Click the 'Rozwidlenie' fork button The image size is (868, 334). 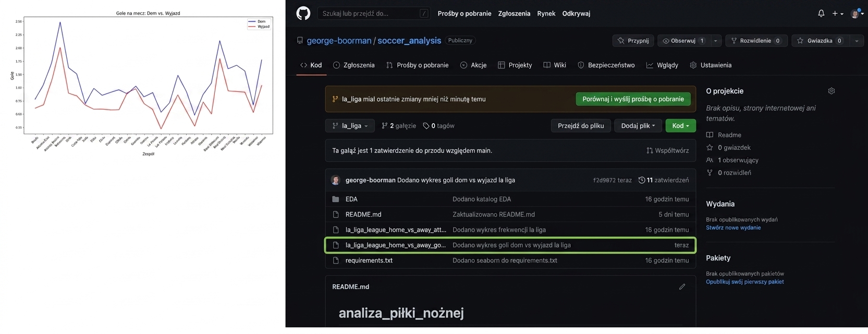click(x=756, y=41)
